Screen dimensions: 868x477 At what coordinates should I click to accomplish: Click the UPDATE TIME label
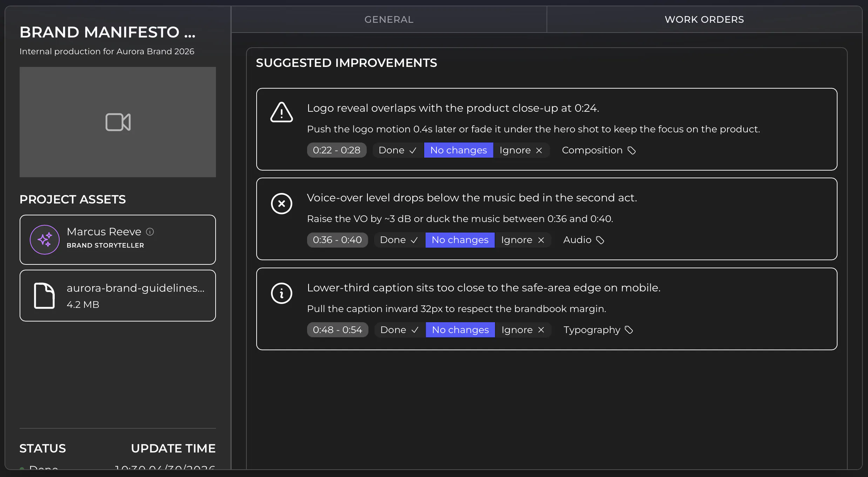click(173, 449)
